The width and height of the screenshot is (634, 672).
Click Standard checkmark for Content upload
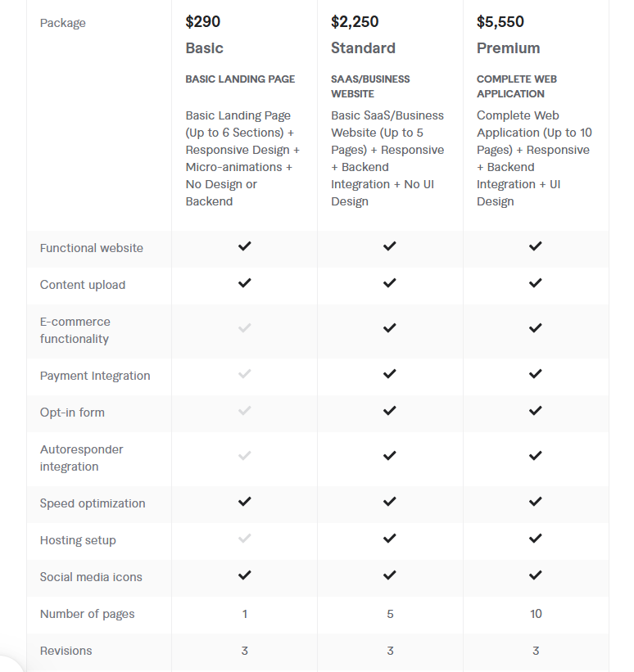(390, 283)
